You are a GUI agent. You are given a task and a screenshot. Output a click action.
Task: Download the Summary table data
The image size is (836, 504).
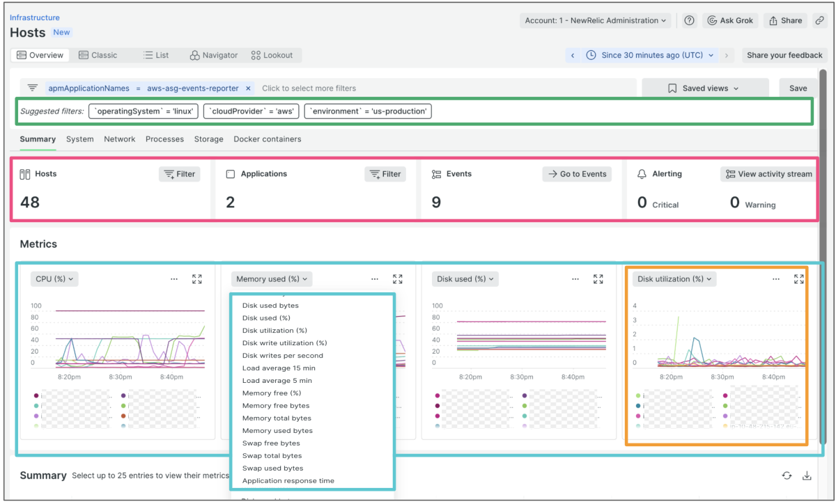807,475
